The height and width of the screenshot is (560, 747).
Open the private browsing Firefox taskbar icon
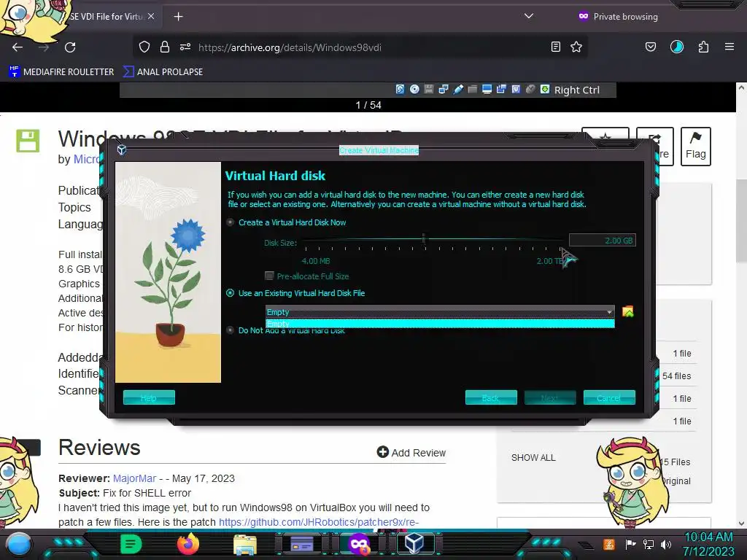pos(359,544)
